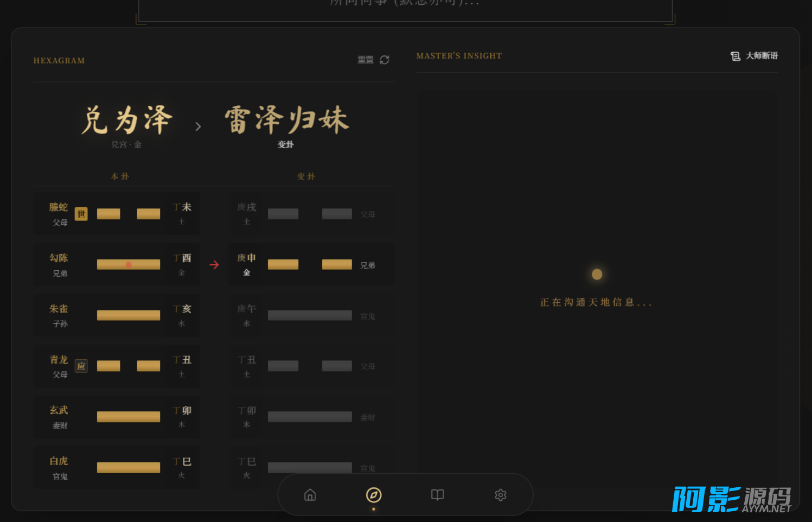This screenshot has height=522, width=812.
Task: Toggle the 勾陈 moving line with red dot
Action: (x=129, y=265)
